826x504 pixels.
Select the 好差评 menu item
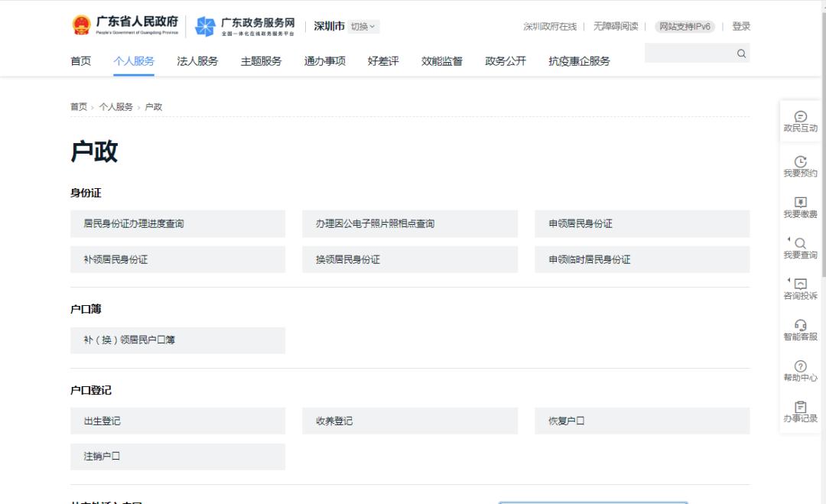tap(383, 61)
